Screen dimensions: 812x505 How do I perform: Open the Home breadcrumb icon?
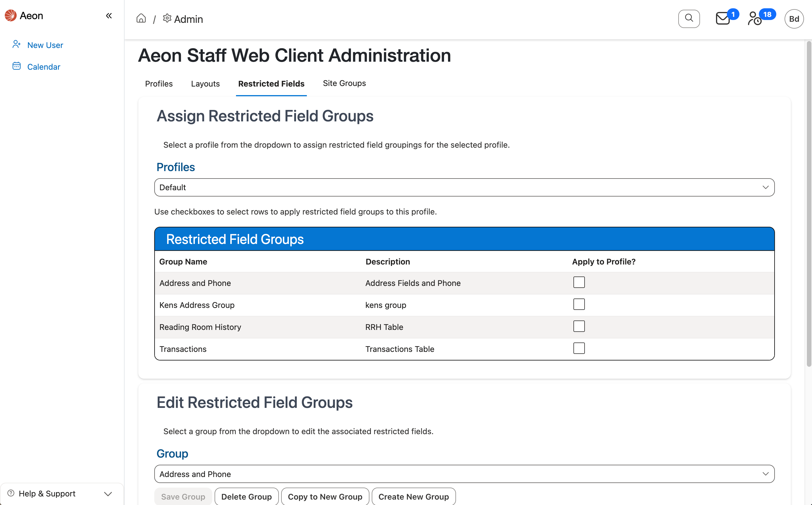[x=141, y=18]
